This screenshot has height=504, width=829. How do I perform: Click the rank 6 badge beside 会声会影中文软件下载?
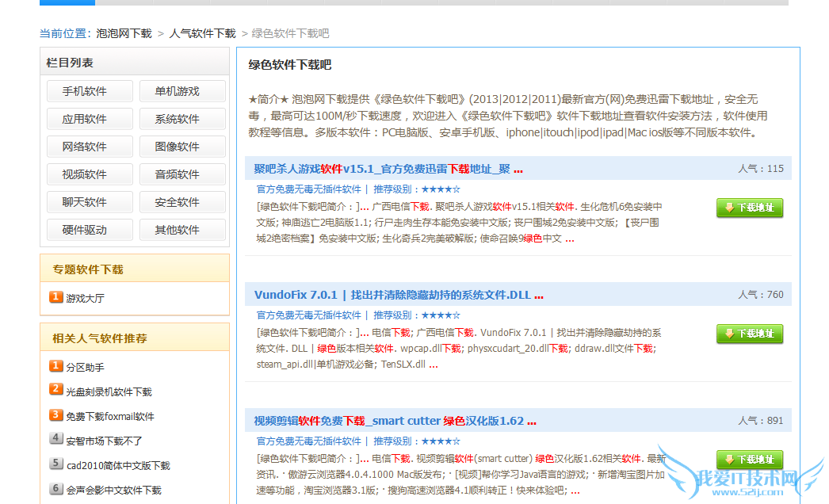click(x=55, y=488)
